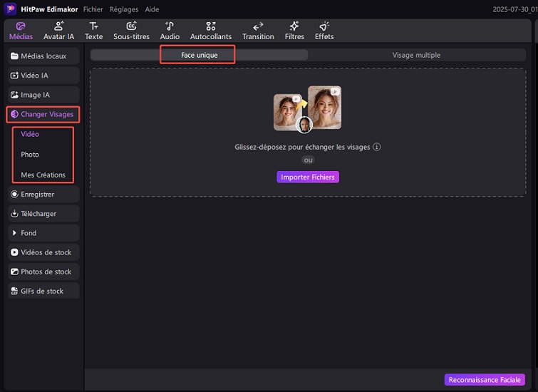Open Effets panel
This screenshot has width=538, height=392.
click(x=324, y=31)
